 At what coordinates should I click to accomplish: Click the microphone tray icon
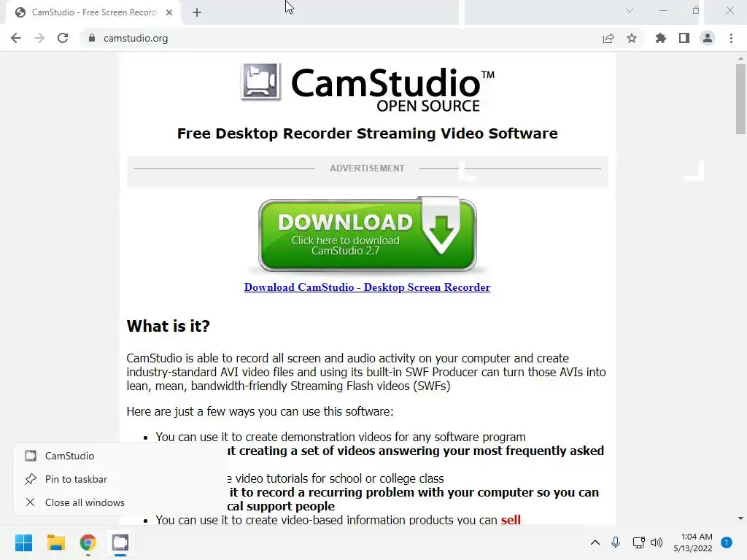[616, 542]
